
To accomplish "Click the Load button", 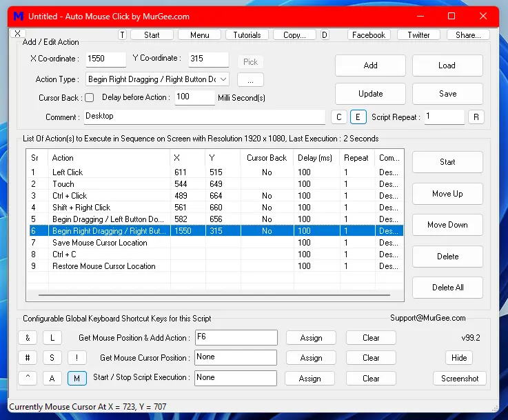I will pyautogui.click(x=447, y=66).
